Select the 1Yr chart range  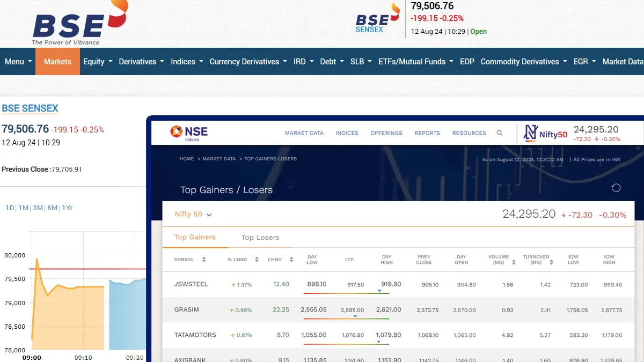(x=67, y=208)
